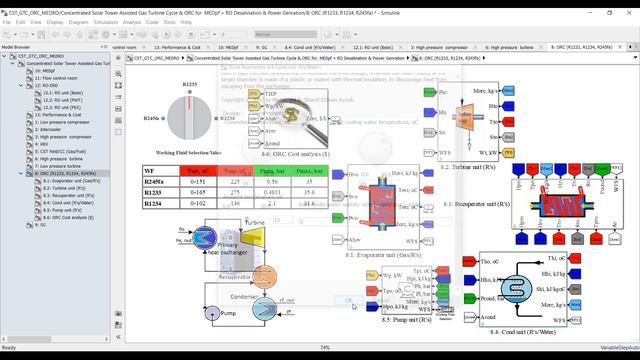Select 12.2: RO unit (PWT) in tree
Screen dimensions: 640x360
tap(62, 100)
